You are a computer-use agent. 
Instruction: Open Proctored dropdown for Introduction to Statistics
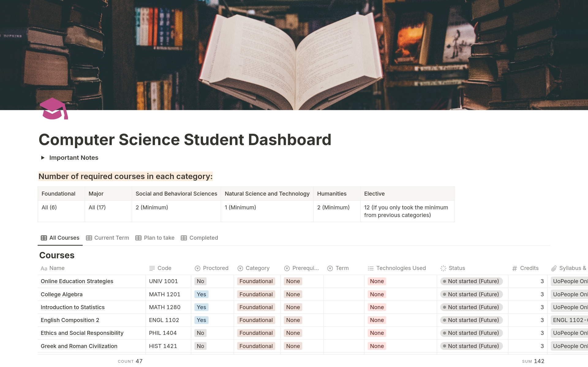point(201,307)
